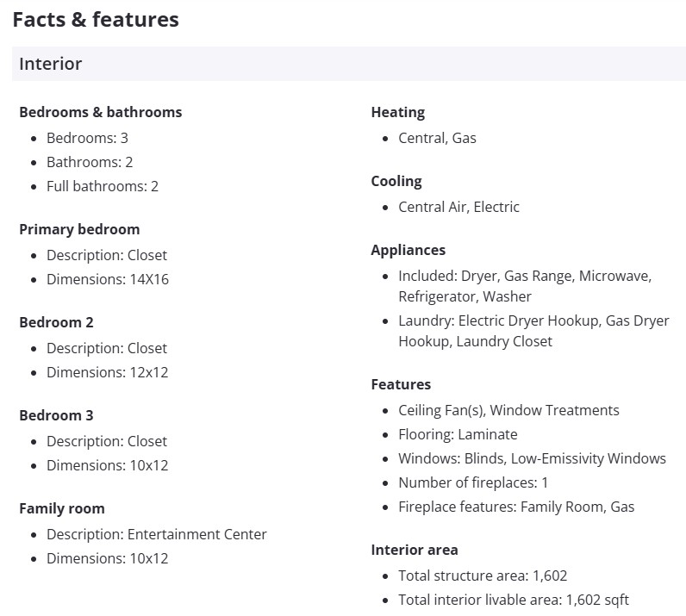Select the 'Number of fireplaces: 1' entry

tap(473, 482)
